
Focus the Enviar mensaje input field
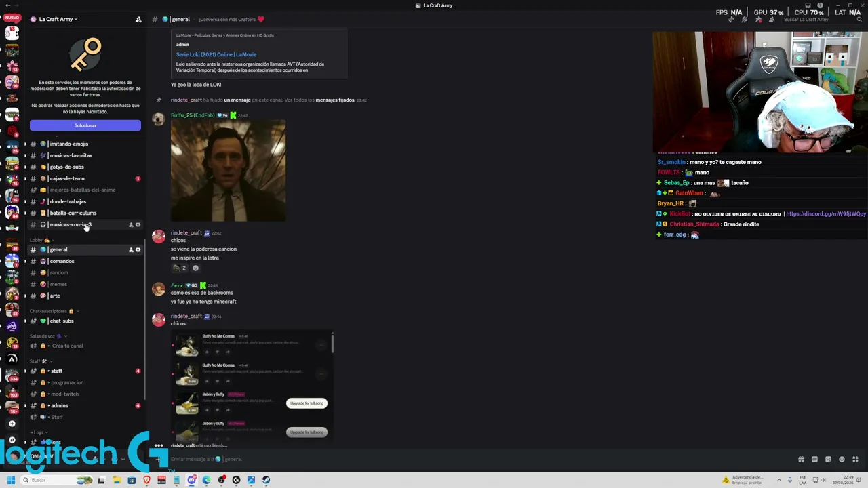pos(475,460)
